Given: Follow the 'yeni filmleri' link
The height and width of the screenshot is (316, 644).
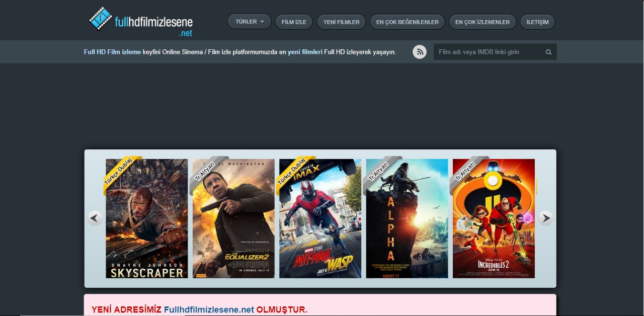Looking at the screenshot, I should point(305,52).
